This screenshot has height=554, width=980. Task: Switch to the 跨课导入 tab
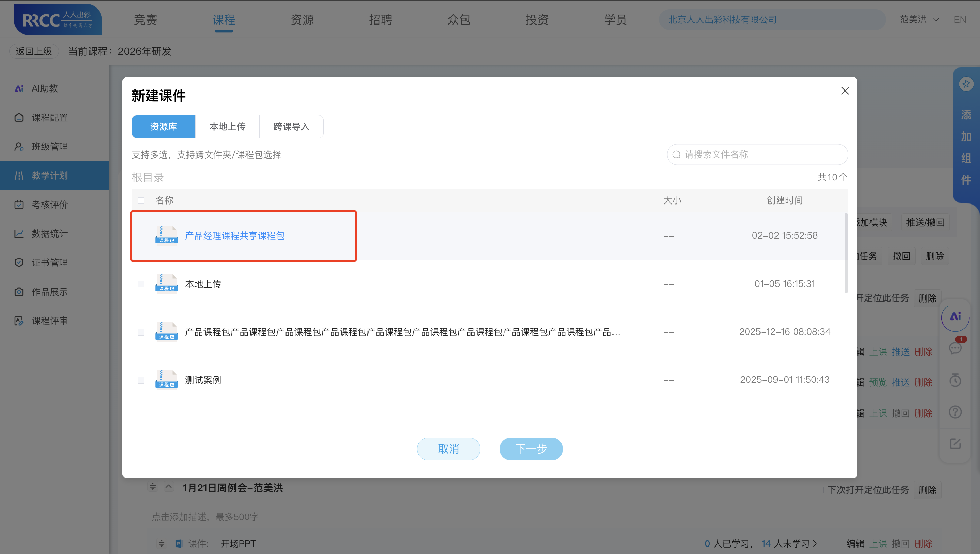pos(291,127)
